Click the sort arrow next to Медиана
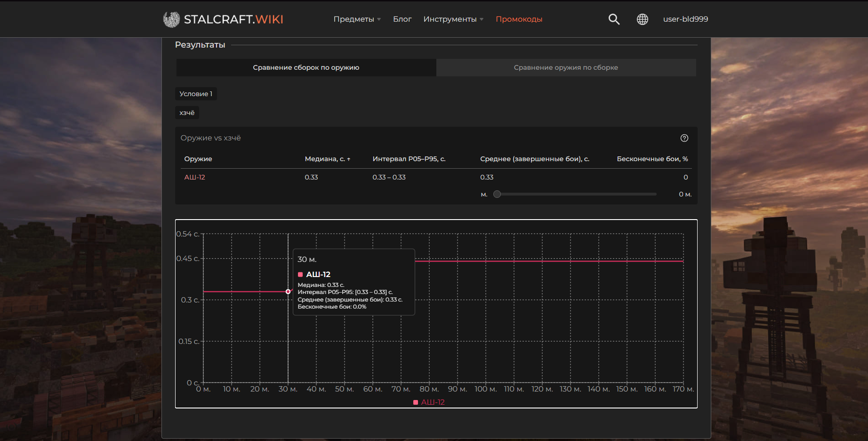Image resolution: width=868 pixels, height=441 pixels. (x=349, y=159)
